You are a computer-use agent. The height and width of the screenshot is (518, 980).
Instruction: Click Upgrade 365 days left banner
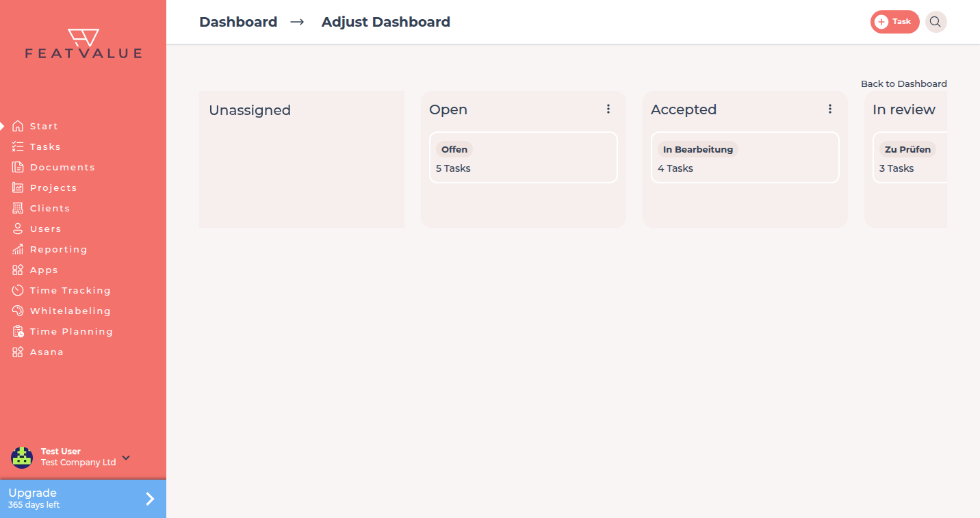point(83,499)
